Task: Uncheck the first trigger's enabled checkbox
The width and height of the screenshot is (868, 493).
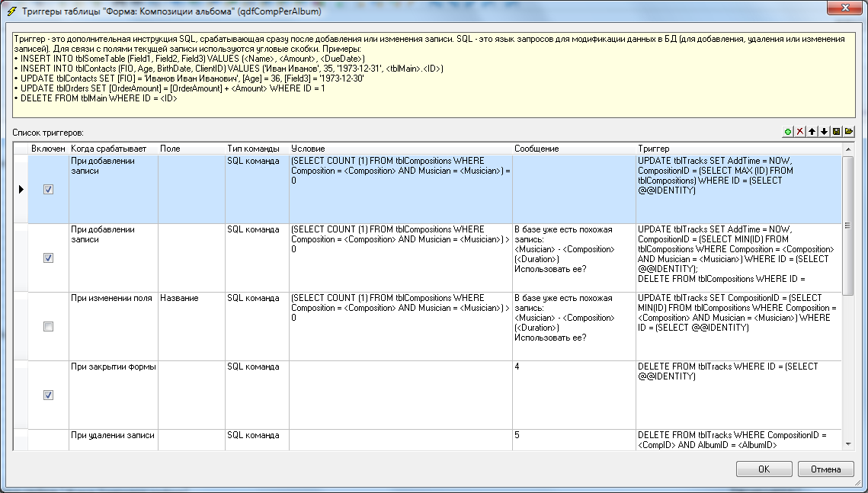Action: (48, 189)
